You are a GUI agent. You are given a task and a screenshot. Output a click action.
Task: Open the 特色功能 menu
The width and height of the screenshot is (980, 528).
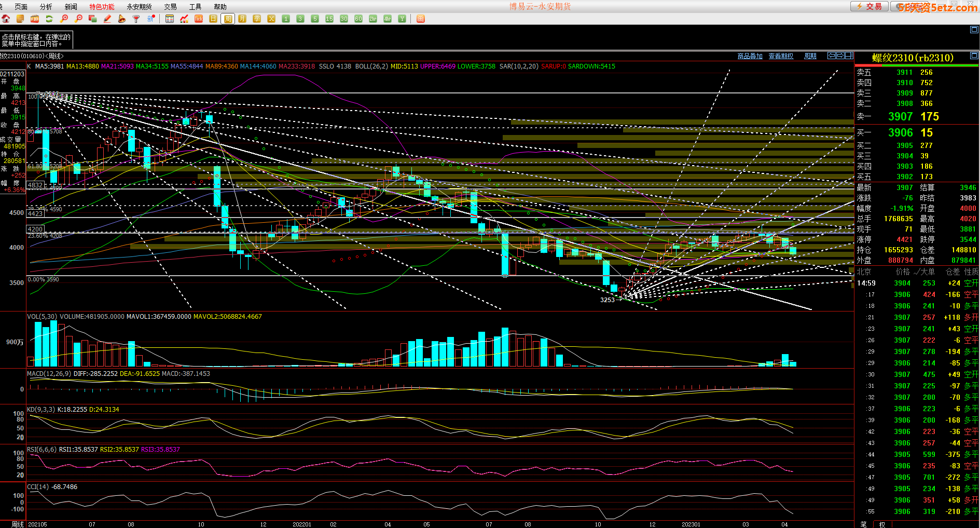(102, 7)
